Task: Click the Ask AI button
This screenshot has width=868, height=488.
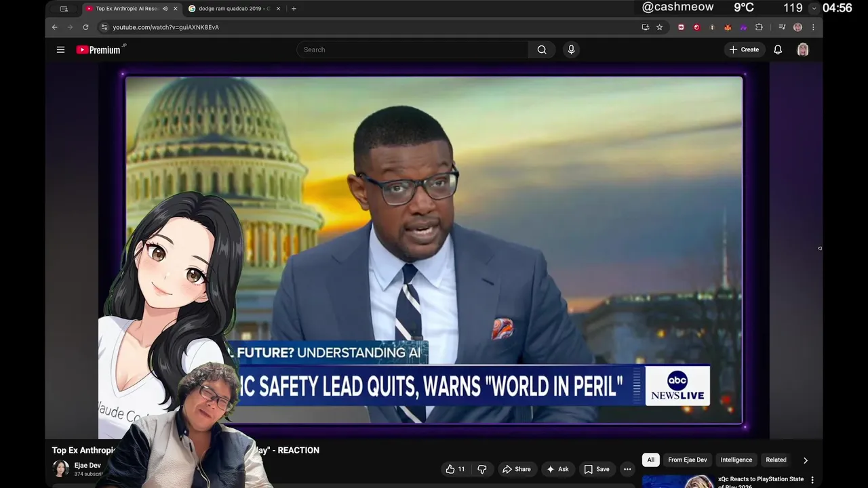Action: pyautogui.click(x=557, y=469)
